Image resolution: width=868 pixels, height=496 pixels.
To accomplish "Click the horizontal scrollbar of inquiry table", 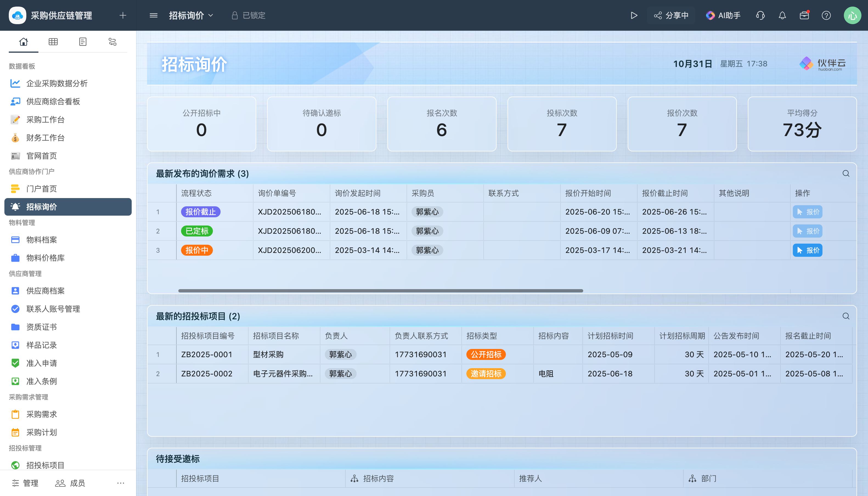I will coord(380,291).
